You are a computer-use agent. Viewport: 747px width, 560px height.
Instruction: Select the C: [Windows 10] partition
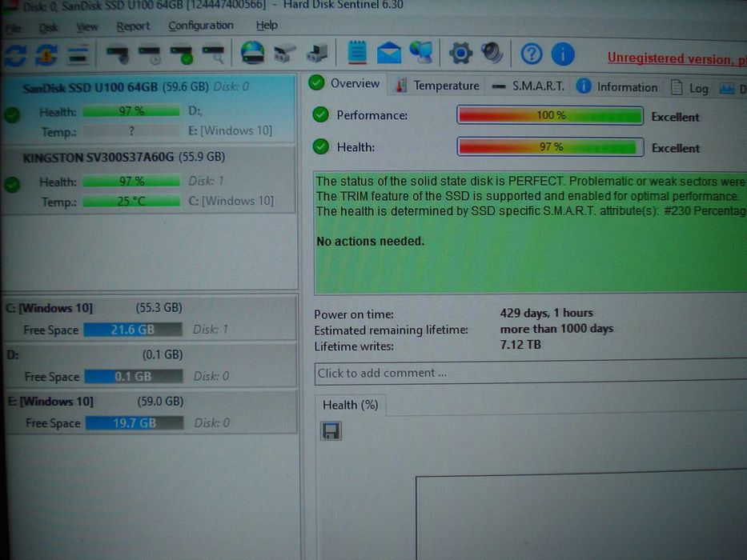150,318
